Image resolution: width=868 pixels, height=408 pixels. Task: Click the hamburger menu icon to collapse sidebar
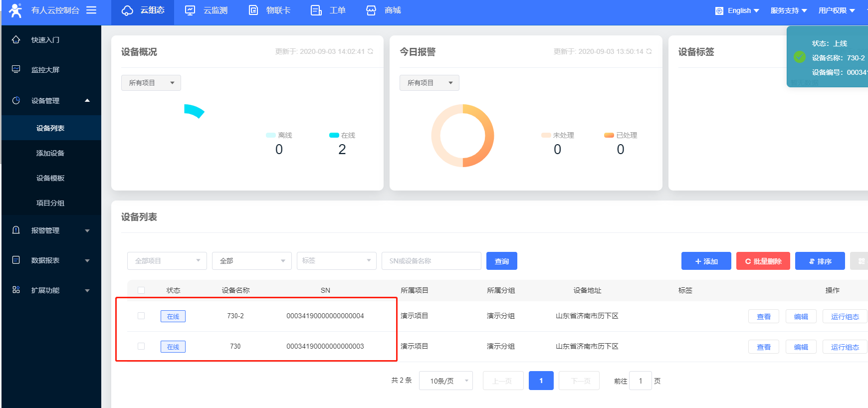pos(91,10)
